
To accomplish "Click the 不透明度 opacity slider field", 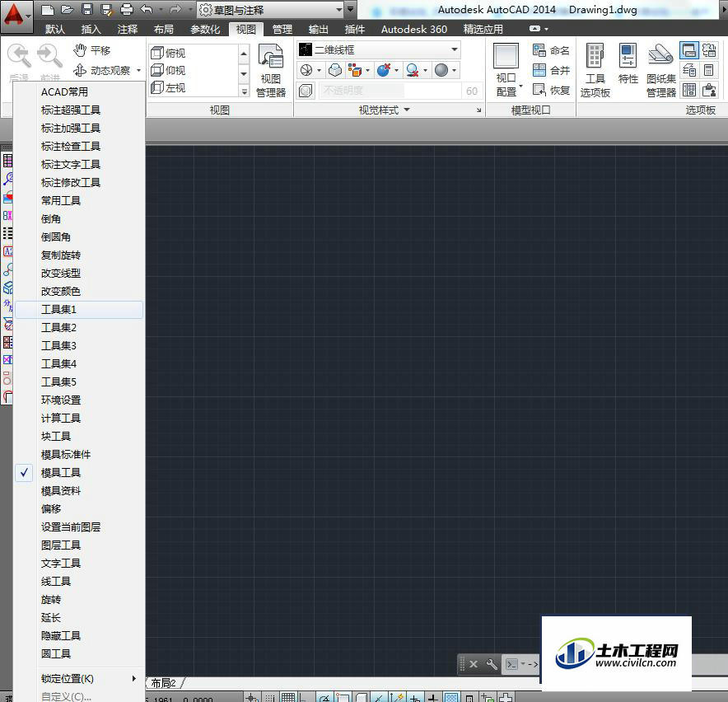I will 389,91.
